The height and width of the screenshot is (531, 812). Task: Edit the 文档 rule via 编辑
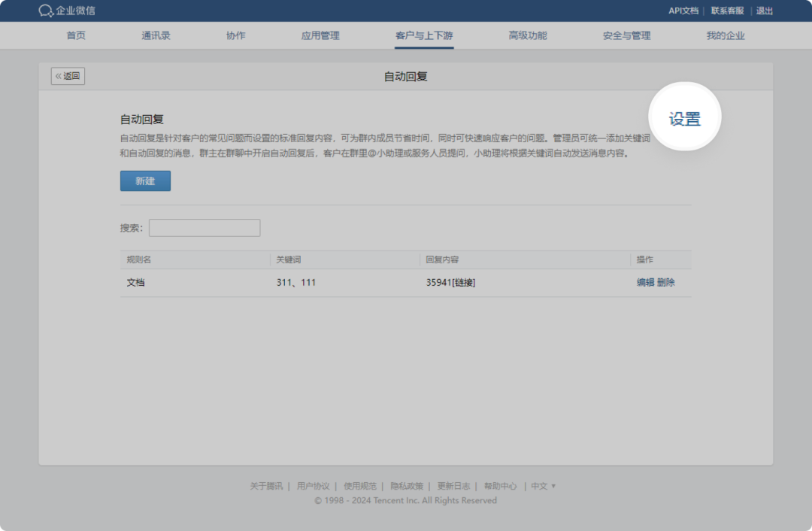[x=645, y=283]
